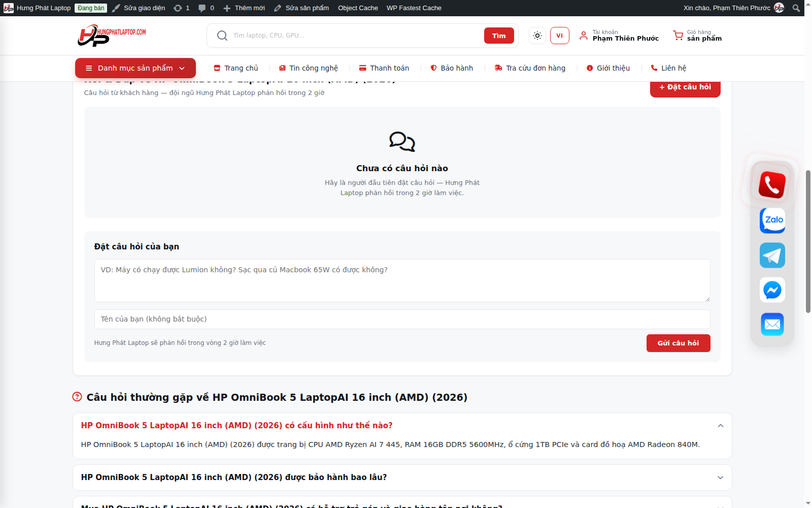Open the Danh mục sản phẩm dropdown
The height and width of the screenshot is (508, 812).
[136, 68]
